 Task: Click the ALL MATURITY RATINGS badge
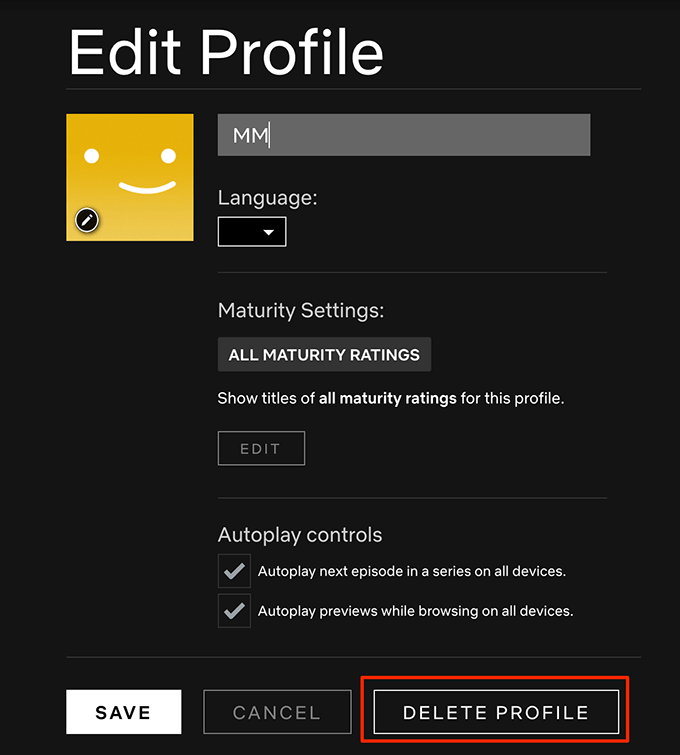pos(324,354)
